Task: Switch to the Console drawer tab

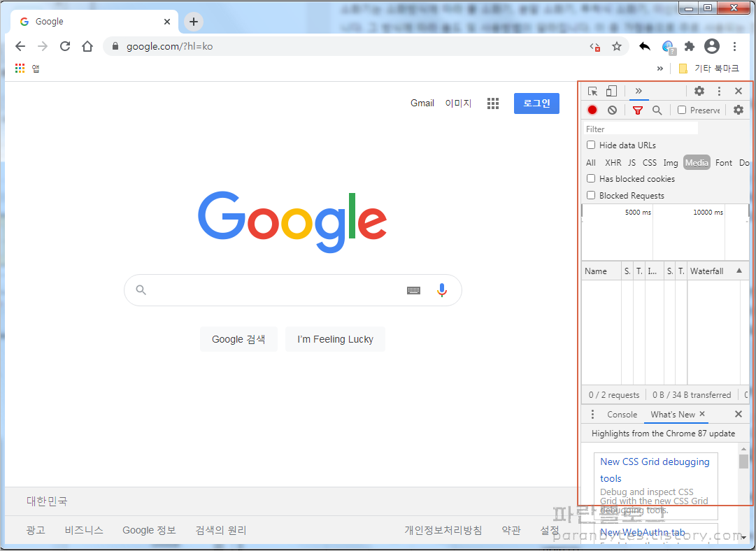Action: coord(622,414)
